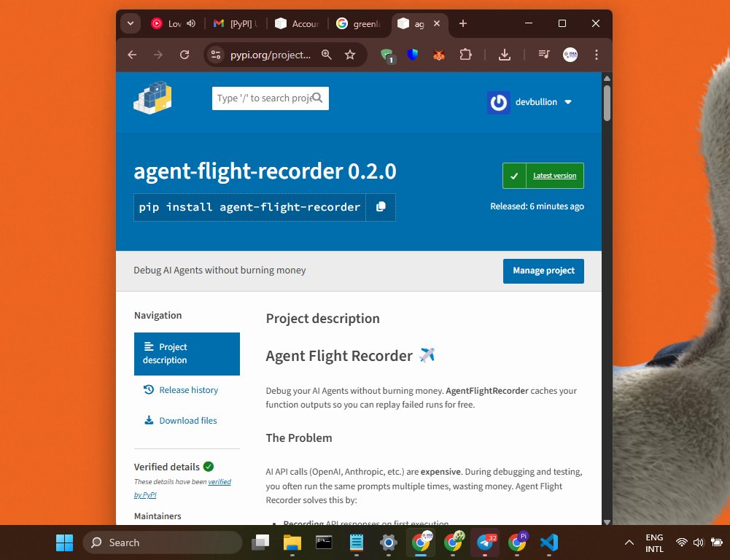Open Task View on the taskbar
The height and width of the screenshot is (560, 730).
pyautogui.click(x=260, y=542)
